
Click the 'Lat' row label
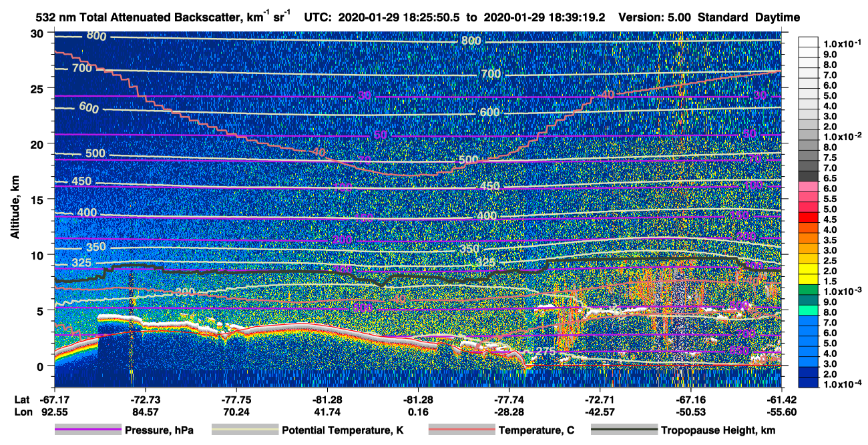[x=22, y=399]
